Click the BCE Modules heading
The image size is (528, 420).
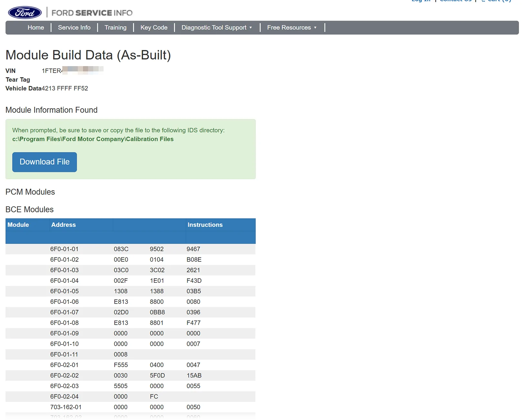pyautogui.click(x=29, y=209)
